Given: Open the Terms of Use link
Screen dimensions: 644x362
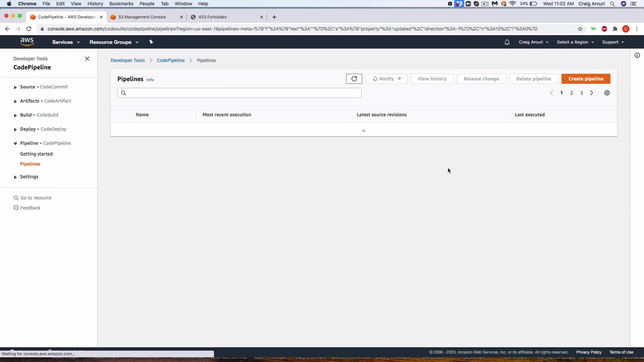Looking at the screenshot, I should (621, 352).
